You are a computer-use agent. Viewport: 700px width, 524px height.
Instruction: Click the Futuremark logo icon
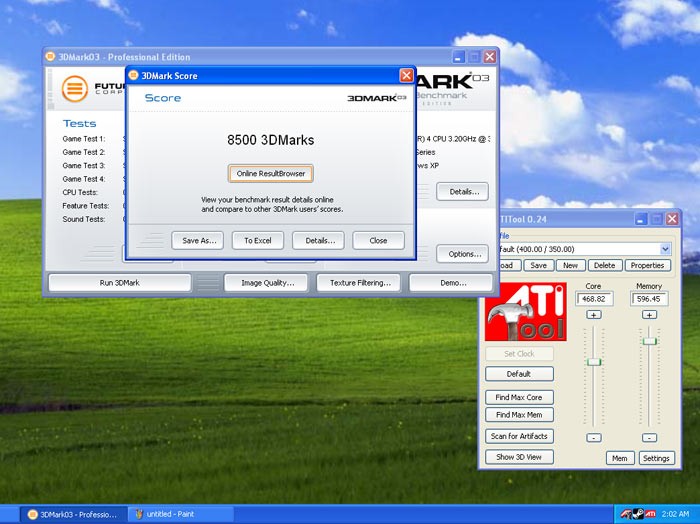pyautogui.click(x=72, y=88)
